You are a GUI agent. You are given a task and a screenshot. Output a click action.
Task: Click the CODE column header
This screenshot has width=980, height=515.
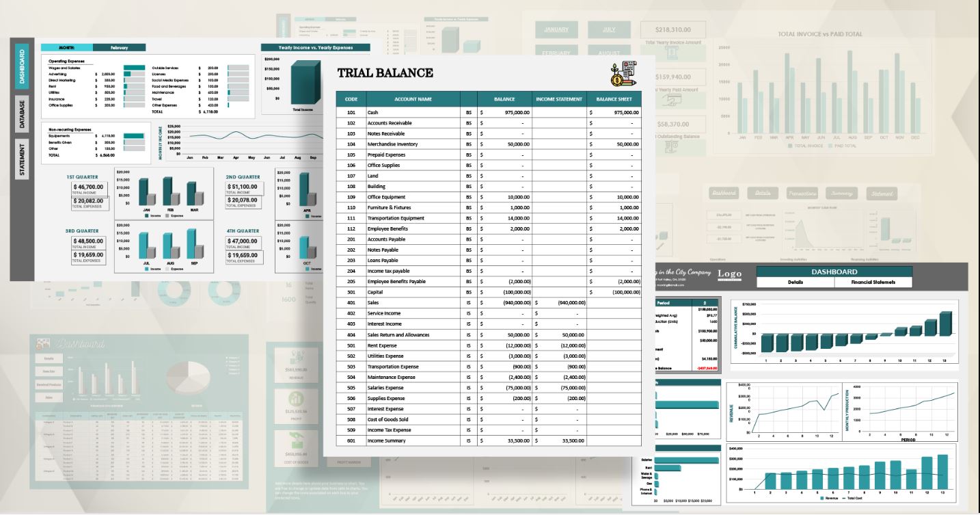click(x=351, y=99)
